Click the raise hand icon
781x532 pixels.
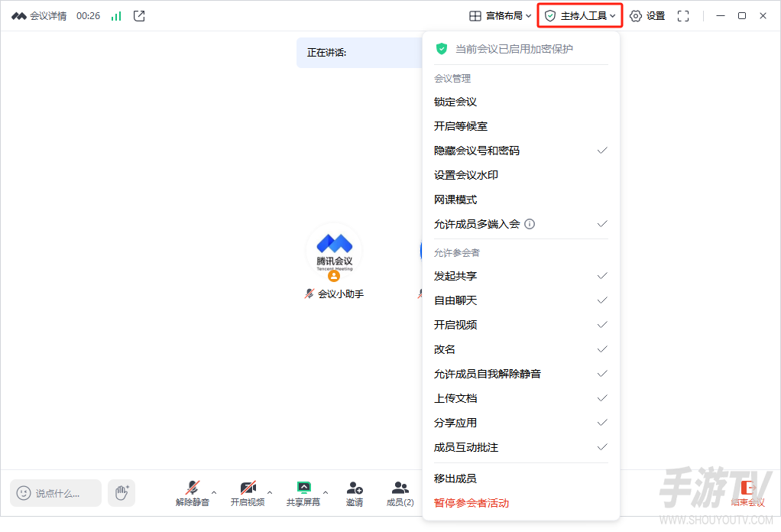(122, 493)
